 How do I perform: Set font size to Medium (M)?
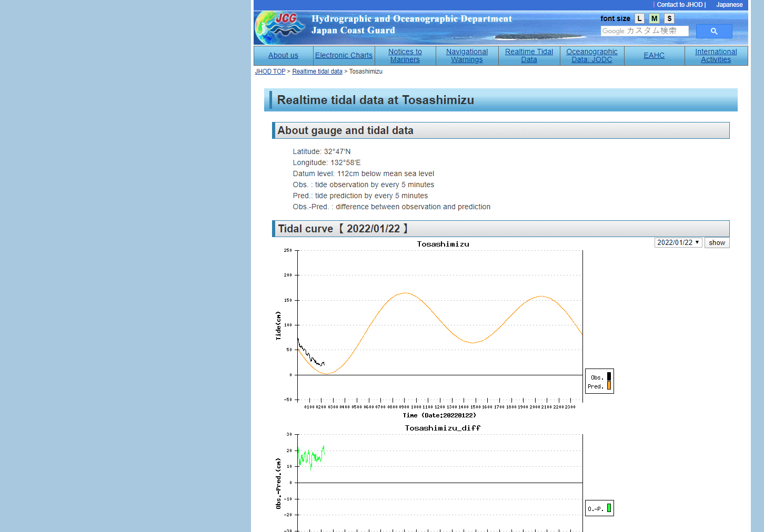(654, 18)
